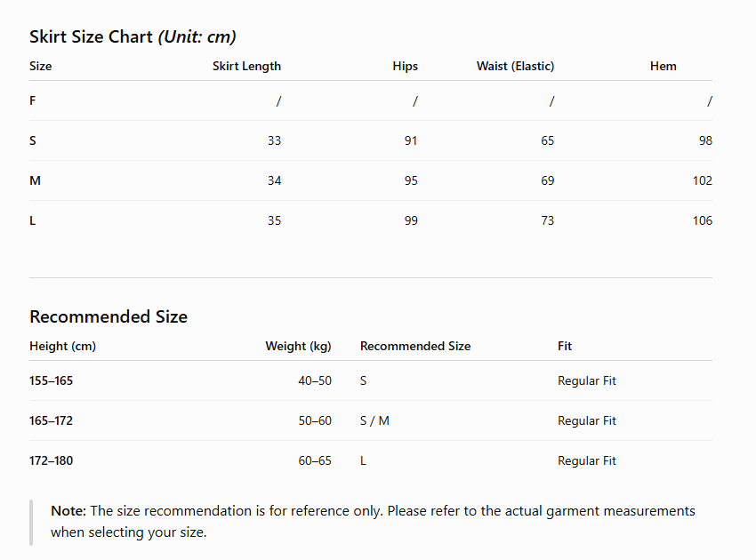
Task: Click the S / M recommended size cell
Action: 374,420
